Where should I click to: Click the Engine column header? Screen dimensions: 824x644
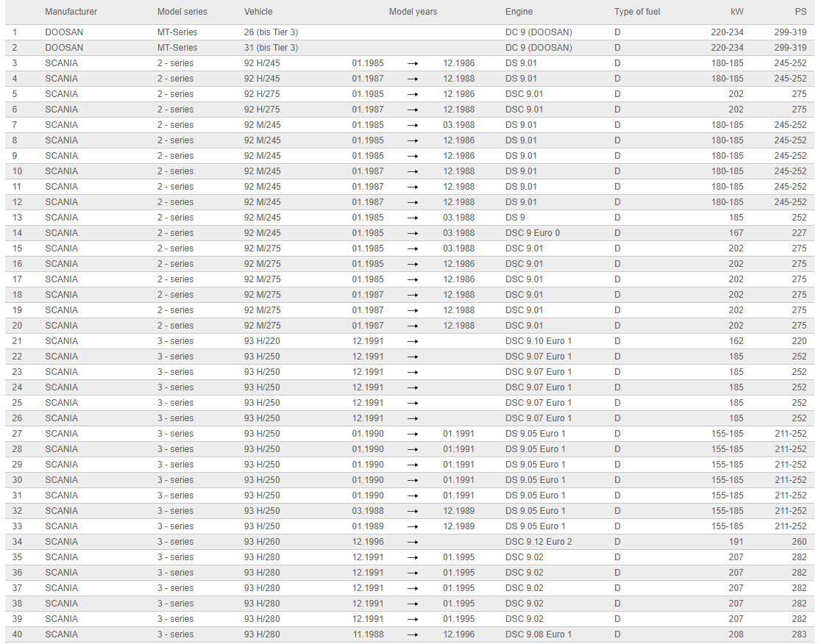[519, 12]
